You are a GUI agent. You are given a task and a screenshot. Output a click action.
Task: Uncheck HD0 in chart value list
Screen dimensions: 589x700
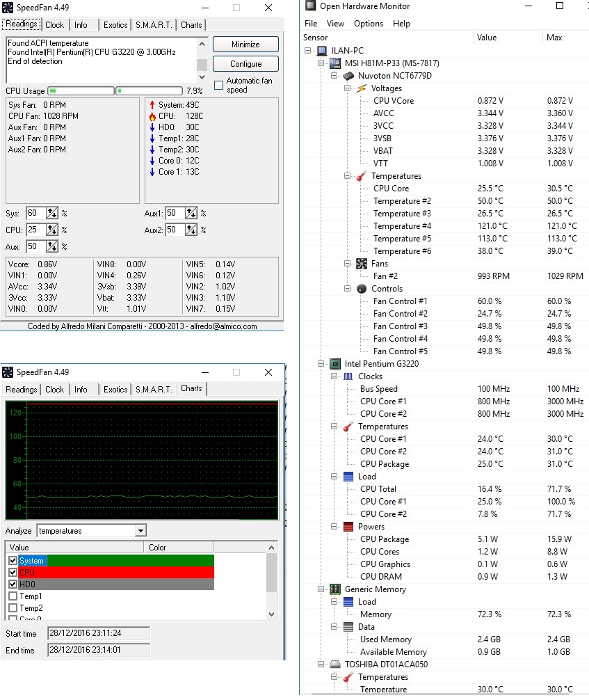coord(13,584)
